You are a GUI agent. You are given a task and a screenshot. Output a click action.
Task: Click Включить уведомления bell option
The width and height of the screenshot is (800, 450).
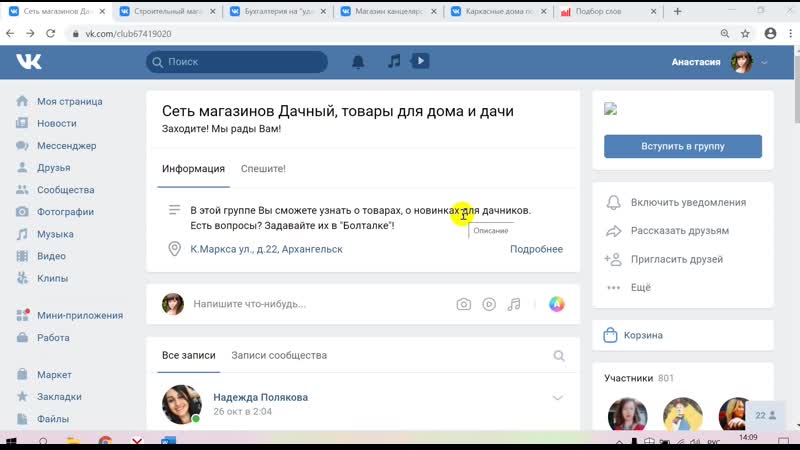pos(676,203)
